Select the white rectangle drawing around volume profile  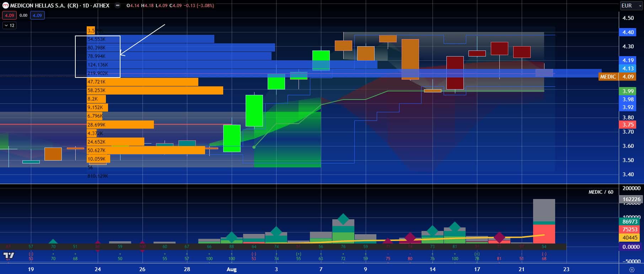point(76,57)
